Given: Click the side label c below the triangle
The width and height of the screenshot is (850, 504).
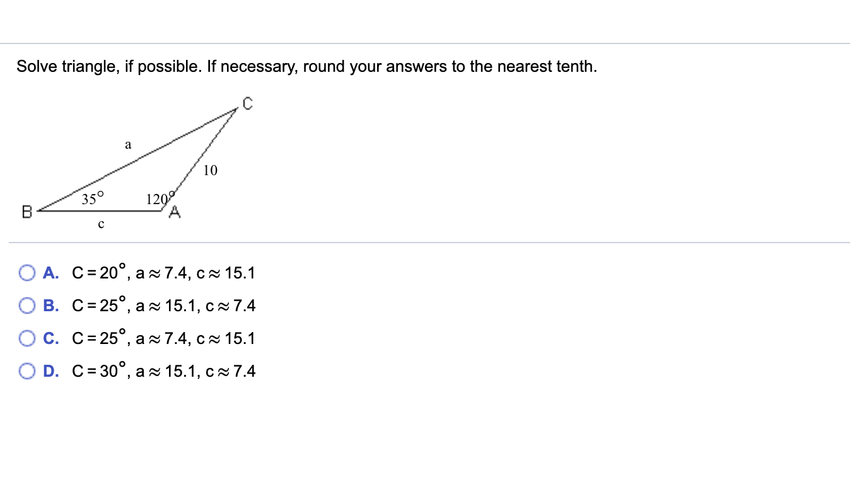Looking at the screenshot, I should 101,224.
